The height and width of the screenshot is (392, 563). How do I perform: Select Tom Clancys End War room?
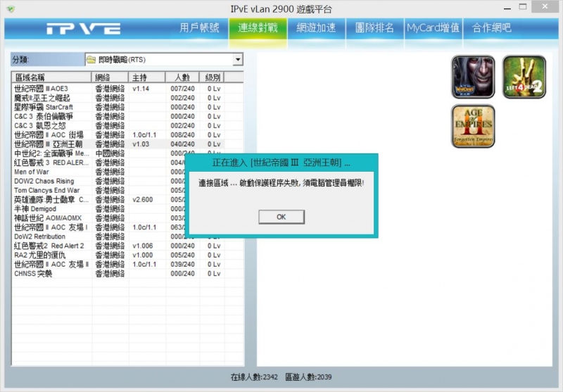pos(99,190)
